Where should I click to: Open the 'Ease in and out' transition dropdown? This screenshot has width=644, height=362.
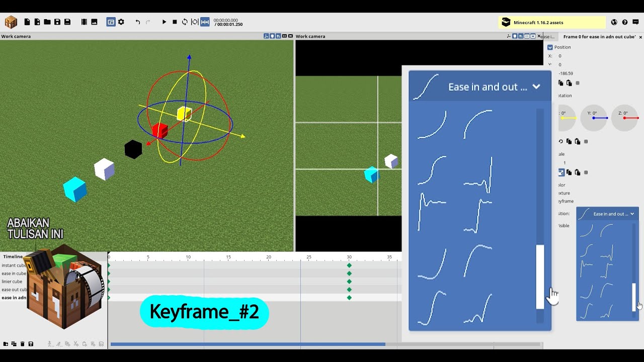[x=607, y=214]
